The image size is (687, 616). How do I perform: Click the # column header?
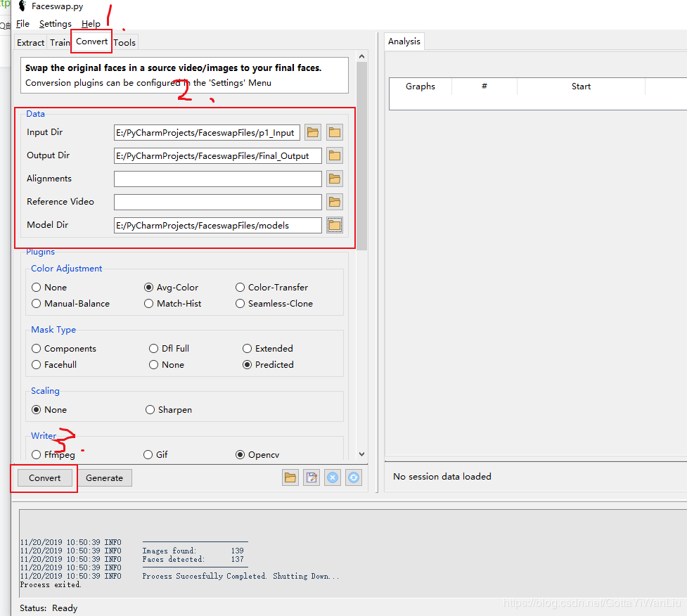point(484,86)
